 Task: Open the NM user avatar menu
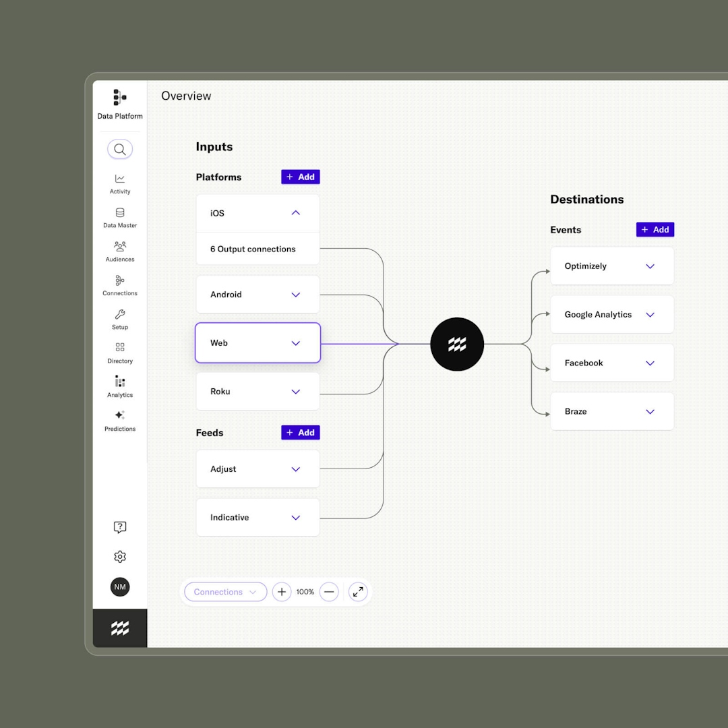pos(120,587)
